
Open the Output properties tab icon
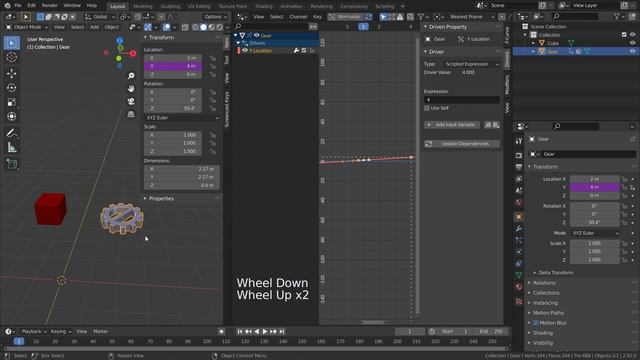tap(519, 167)
